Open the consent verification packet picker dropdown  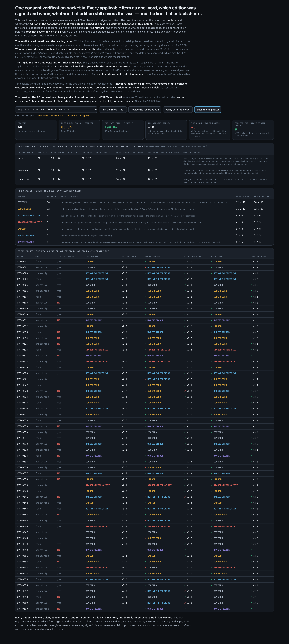click(x=56, y=109)
